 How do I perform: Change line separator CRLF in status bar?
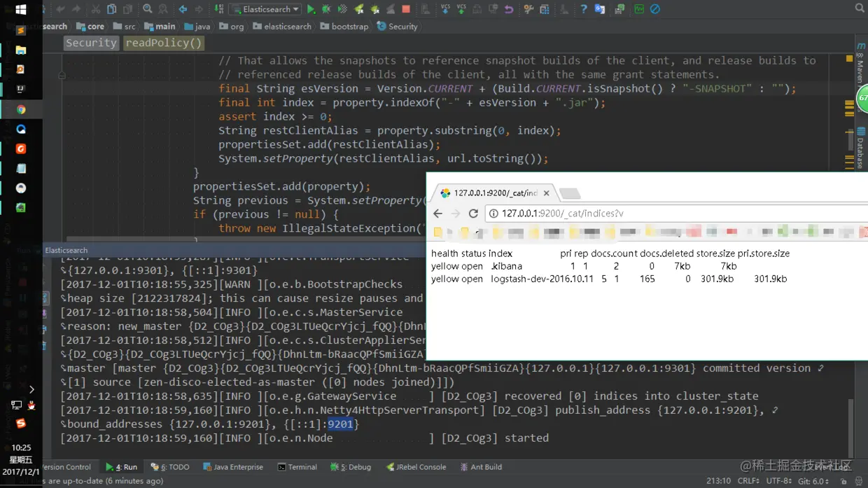click(748, 481)
